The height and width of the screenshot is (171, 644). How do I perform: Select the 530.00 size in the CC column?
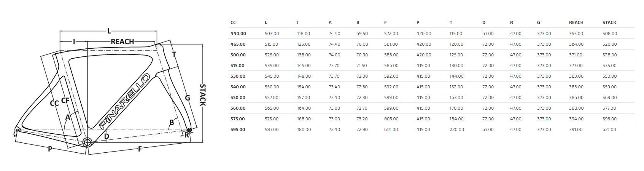(x=238, y=76)
